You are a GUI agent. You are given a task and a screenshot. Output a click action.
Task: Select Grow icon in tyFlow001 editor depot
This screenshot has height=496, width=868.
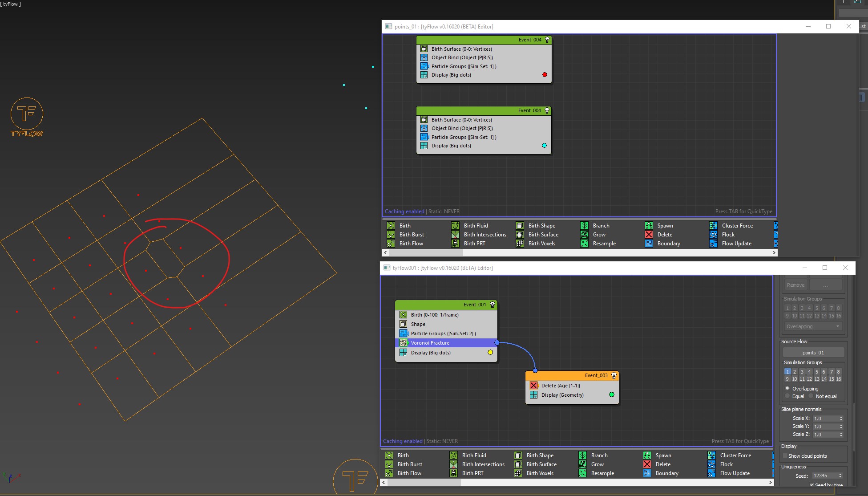click(582, 464)
